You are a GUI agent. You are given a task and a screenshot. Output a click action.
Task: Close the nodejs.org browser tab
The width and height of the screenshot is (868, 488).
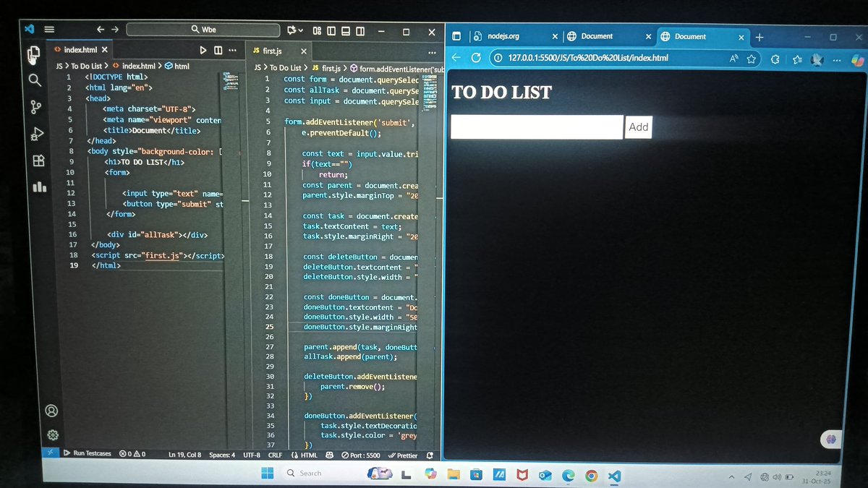555,36
